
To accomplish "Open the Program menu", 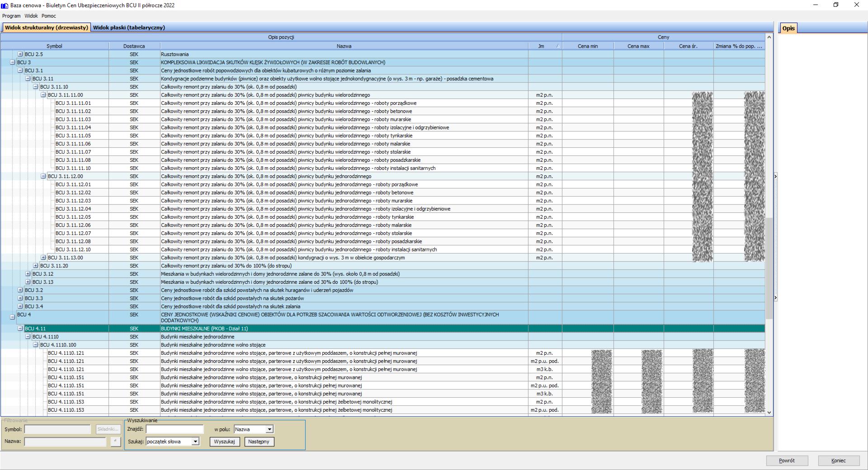I will point(11,16).
